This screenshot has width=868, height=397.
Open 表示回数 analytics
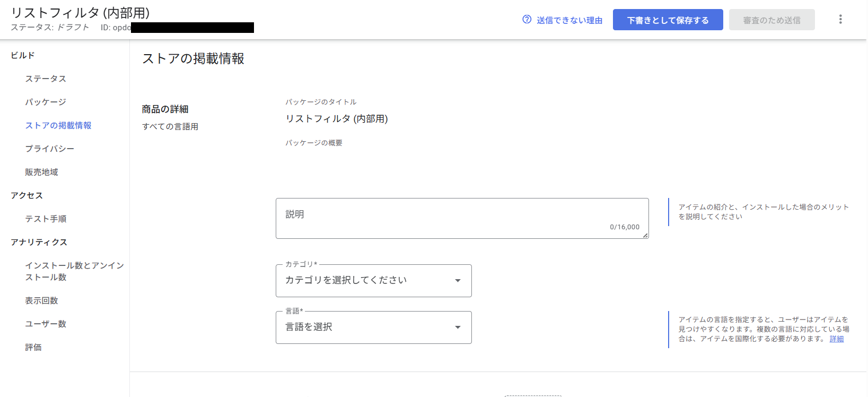click(41, 300)
